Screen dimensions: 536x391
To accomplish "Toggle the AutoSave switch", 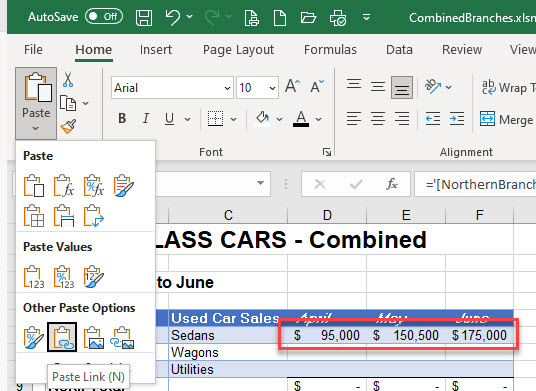I will click(104, 17).
